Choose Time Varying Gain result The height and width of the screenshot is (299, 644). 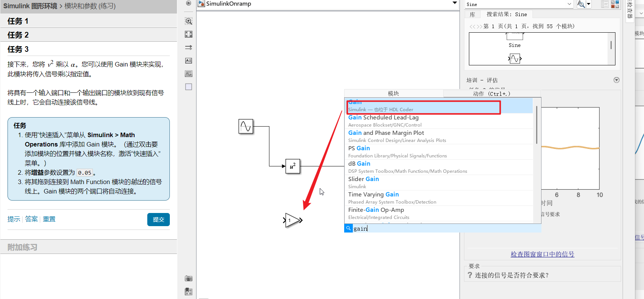(x=439, y=198)
